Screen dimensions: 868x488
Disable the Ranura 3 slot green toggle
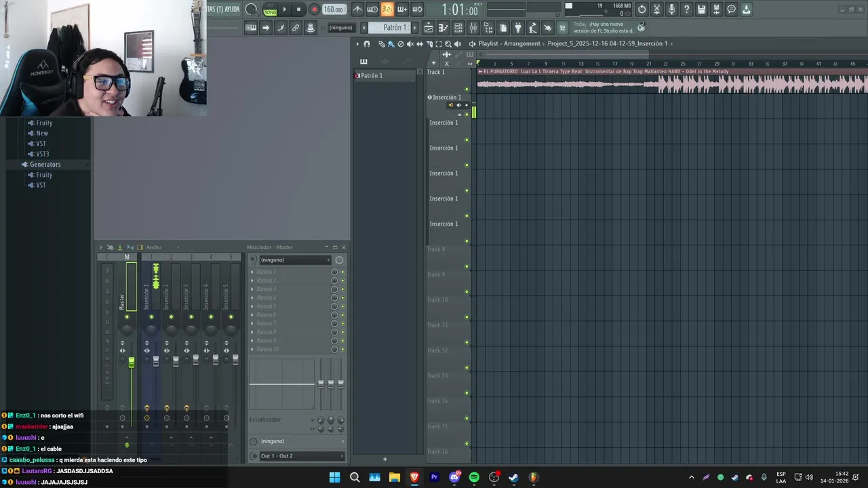342,289
